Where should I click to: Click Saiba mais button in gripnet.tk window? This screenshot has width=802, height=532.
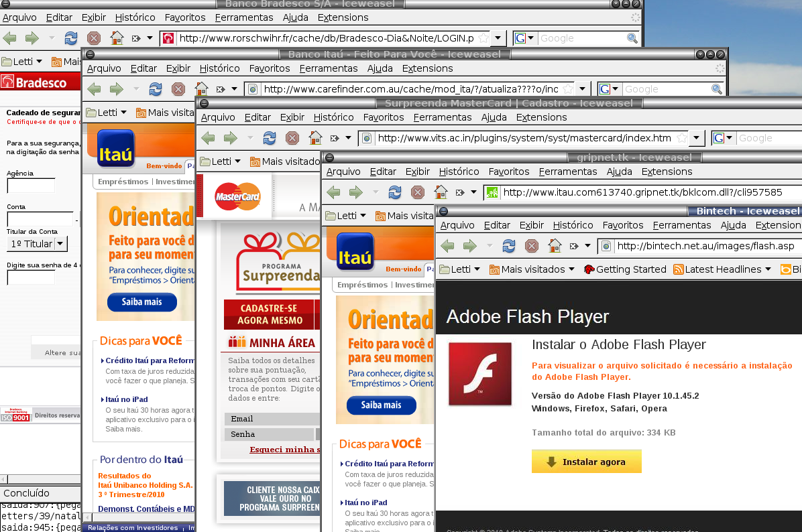click(381, 405)
